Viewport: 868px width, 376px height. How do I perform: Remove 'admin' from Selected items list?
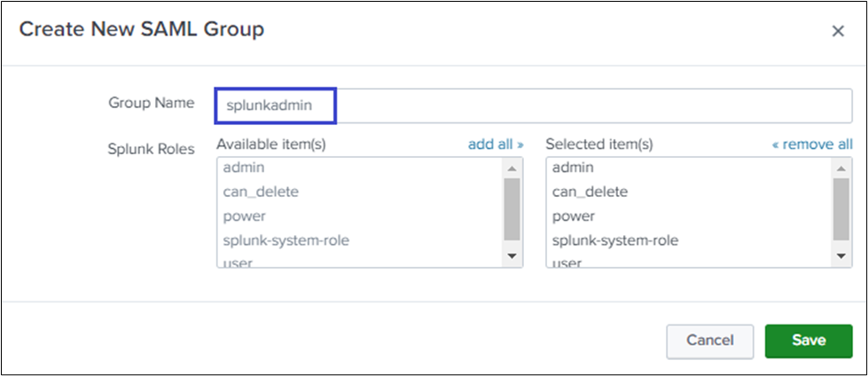pos(573,168)
